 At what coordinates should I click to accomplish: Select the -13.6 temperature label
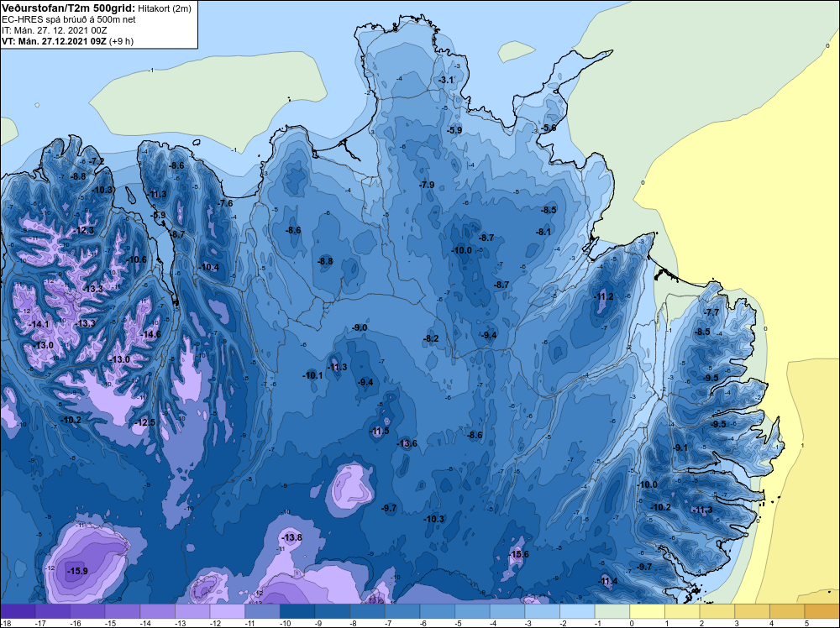pos(407,443)
